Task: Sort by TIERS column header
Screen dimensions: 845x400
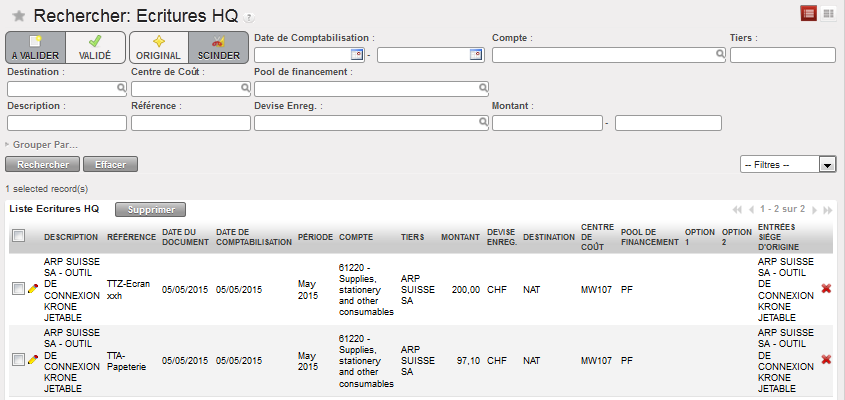Action: point(413,237)
